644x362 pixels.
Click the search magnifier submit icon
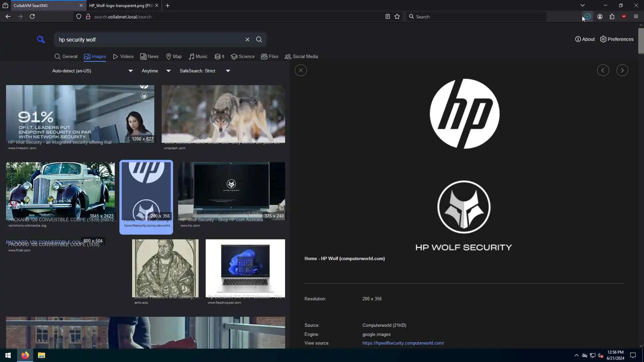coord(259,40)
